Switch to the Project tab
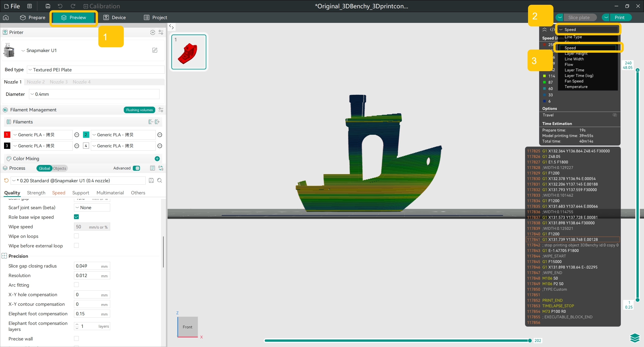Viewport: 644px width, 347px height. point(155,17)
